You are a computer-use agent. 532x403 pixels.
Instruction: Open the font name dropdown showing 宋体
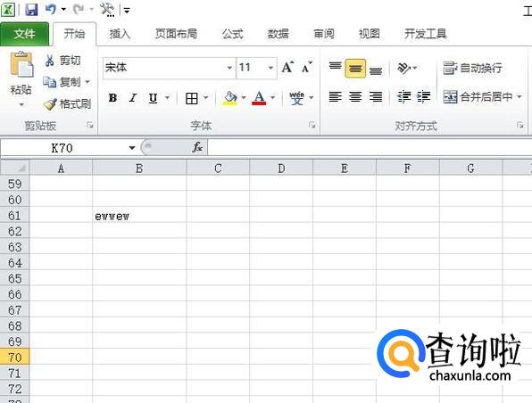[x=229, y=68]
